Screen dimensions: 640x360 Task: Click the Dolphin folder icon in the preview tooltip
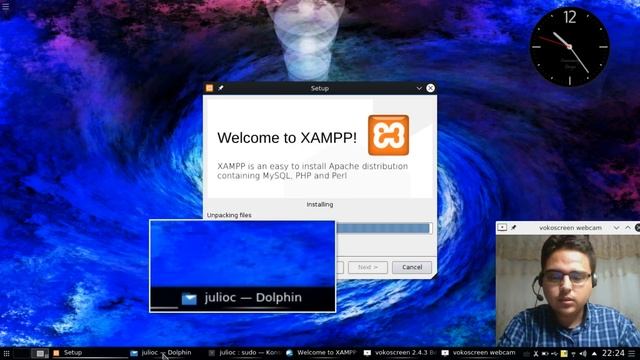coord(189,299)
